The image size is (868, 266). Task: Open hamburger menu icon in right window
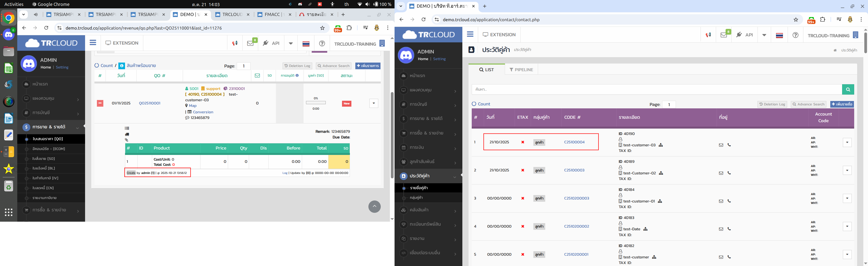pyautogui.click(x=470, y=34)
